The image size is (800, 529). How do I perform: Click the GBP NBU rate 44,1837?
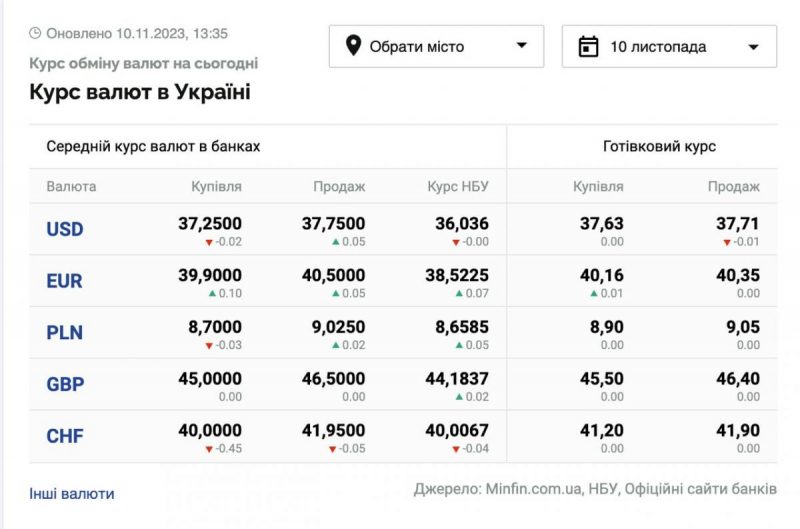457,380
